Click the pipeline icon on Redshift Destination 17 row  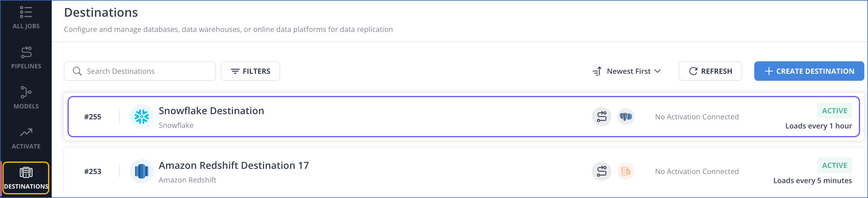click(602, 171)
